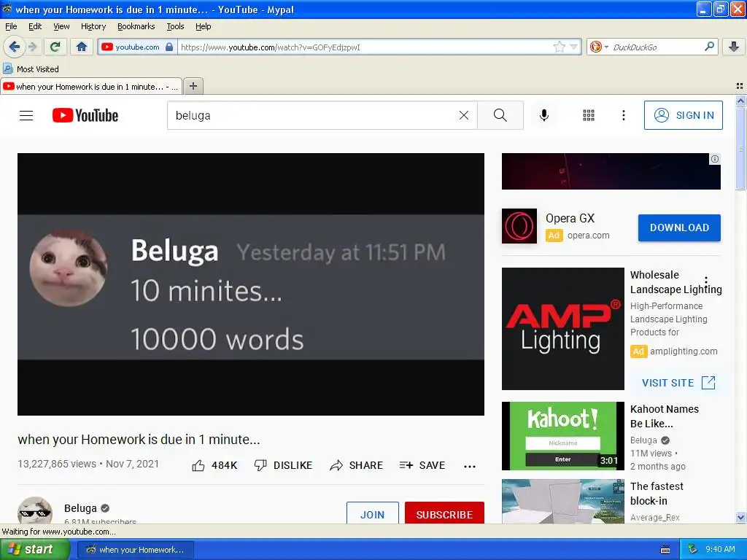Click the tray icon left of the clock
The height and width of the screenshot is (560, 747).
tap(692, 549)
